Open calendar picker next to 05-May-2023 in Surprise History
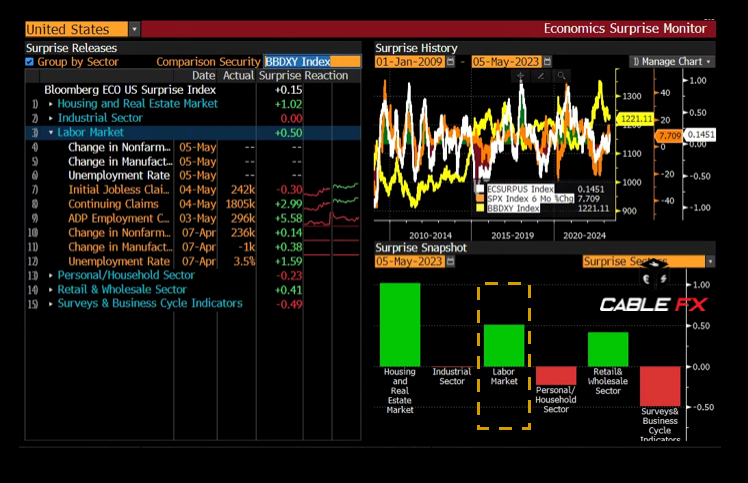Screen dimensions: 748x483 point(547,62)
